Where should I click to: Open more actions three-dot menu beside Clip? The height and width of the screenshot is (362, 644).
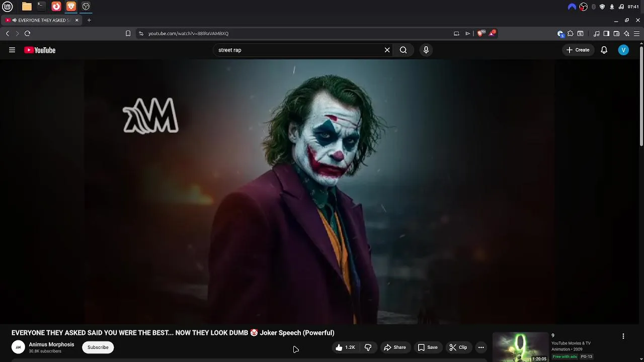coord(481,347)
